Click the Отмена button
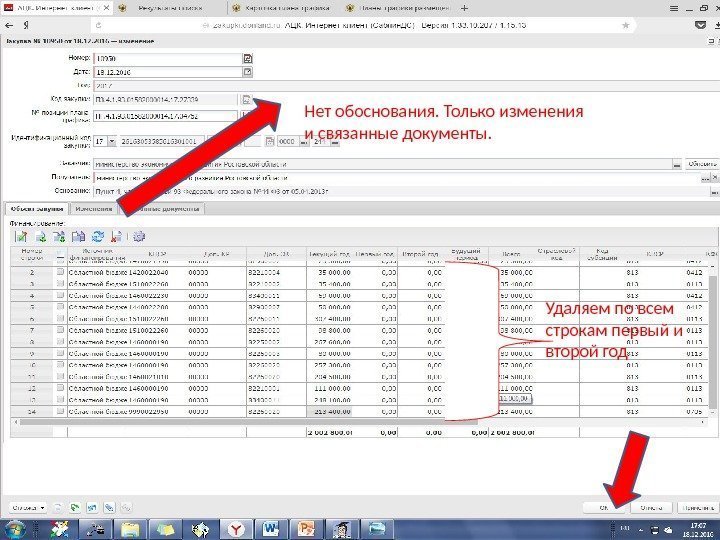 pyautogui.click(x=651, y=507)
